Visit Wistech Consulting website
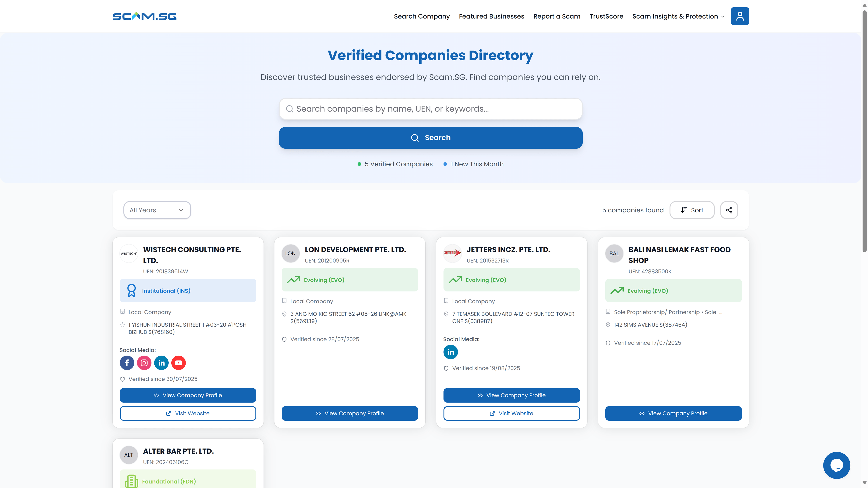868x488 pixels. 188,413
